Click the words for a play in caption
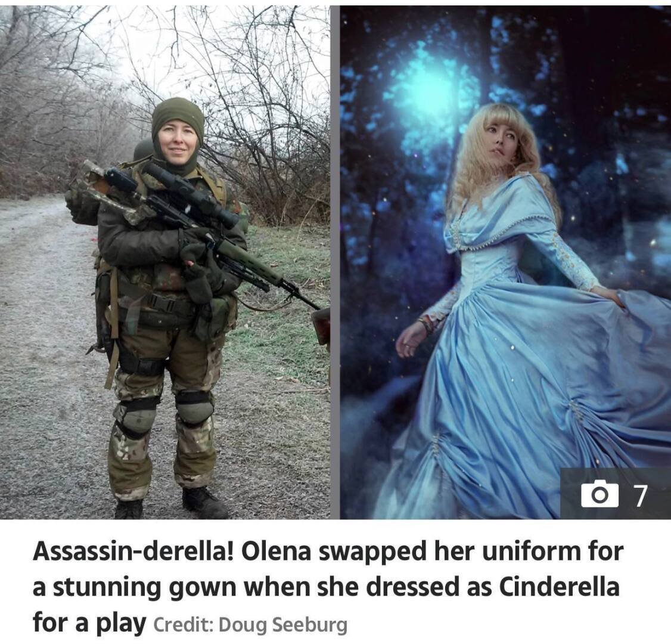The image size is (671, 644). 89,624
